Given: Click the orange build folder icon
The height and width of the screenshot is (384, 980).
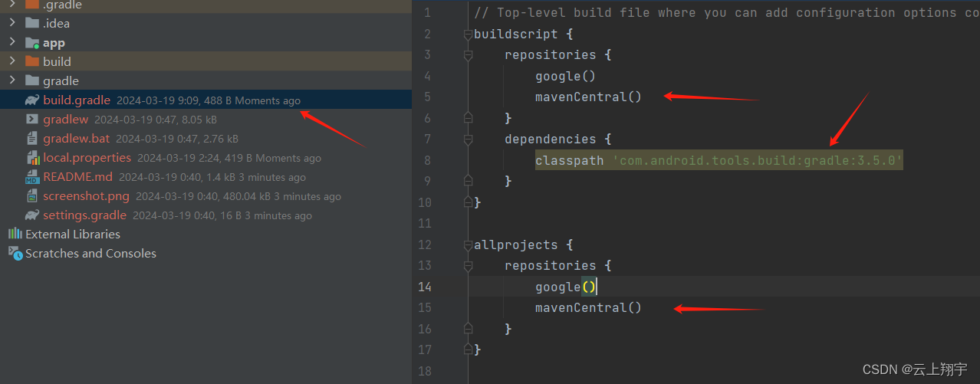Looking at the screenshot, I should (31, 61).
